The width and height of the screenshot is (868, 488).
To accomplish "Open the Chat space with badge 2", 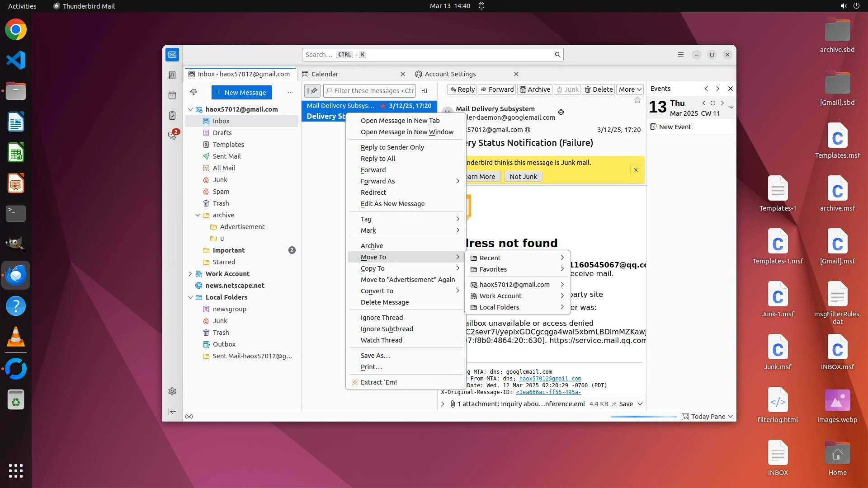I will click(x=172, y=135).
